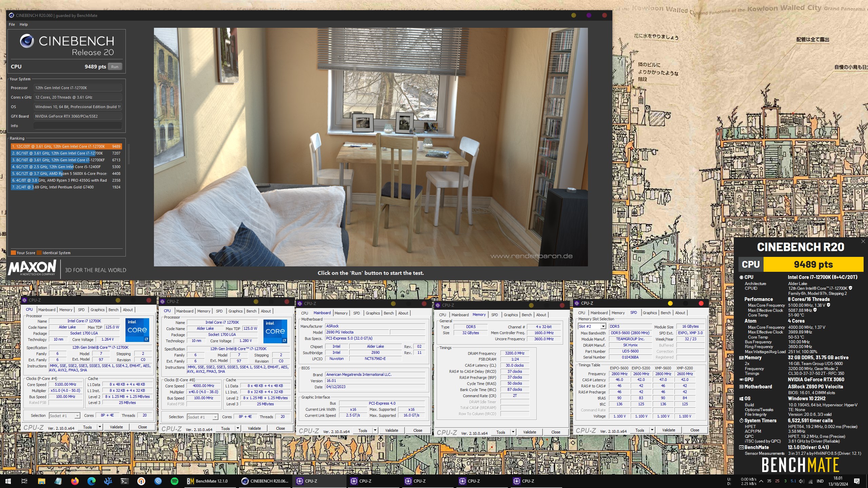Open the File menu in Cinebench
The image size is (868, 488).
(x=12, y=24)
